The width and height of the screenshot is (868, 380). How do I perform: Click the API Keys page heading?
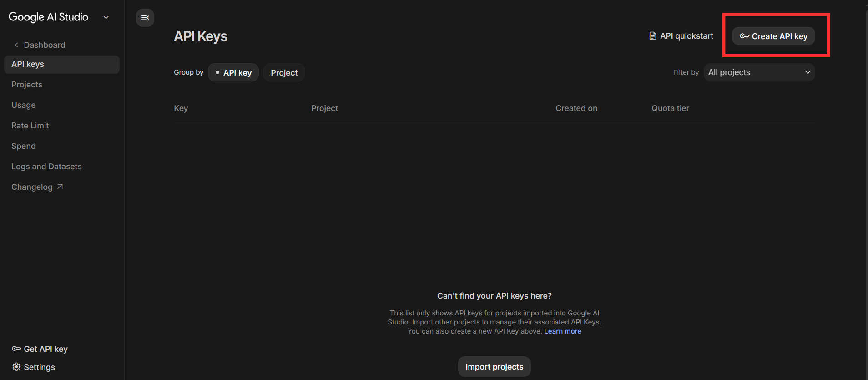coord(201,36)
